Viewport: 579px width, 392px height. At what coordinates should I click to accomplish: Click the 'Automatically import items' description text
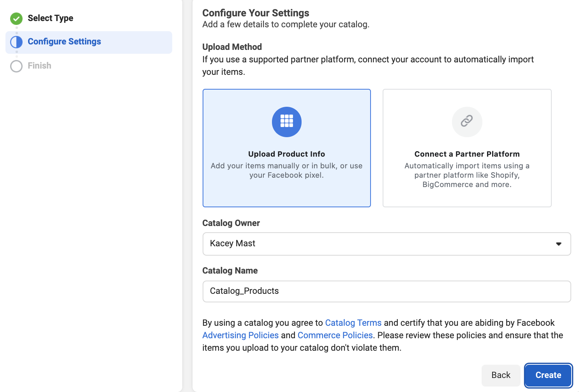click(467, 175)
